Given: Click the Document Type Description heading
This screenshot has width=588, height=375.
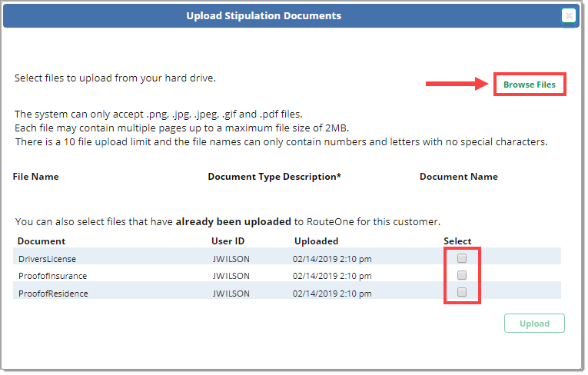Looking at the screenshot, I should pos(274,177).
